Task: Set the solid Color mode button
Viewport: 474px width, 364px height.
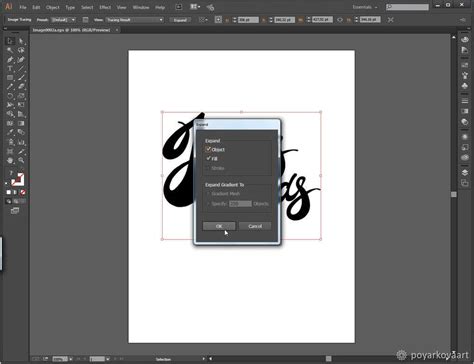Action: (9, 192)
